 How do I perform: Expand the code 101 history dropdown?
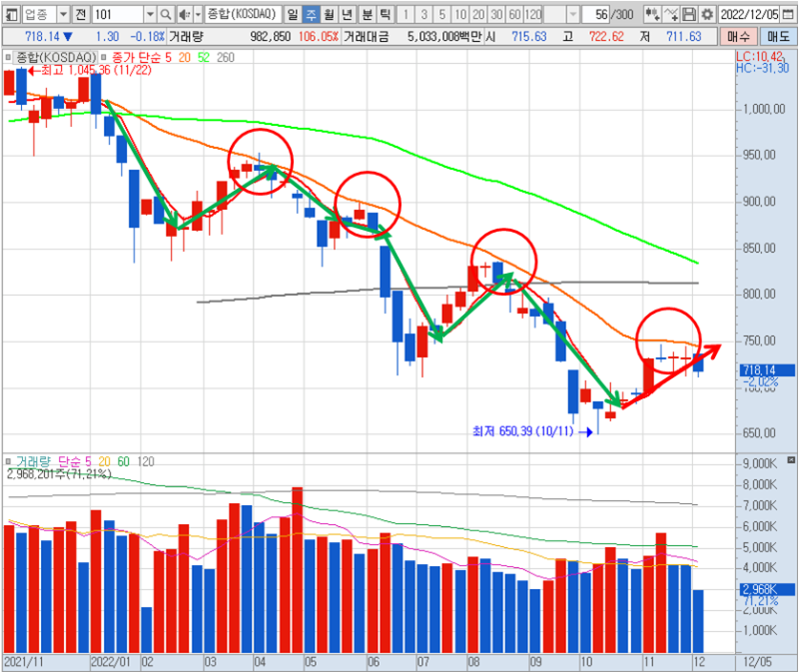point(150,14)
